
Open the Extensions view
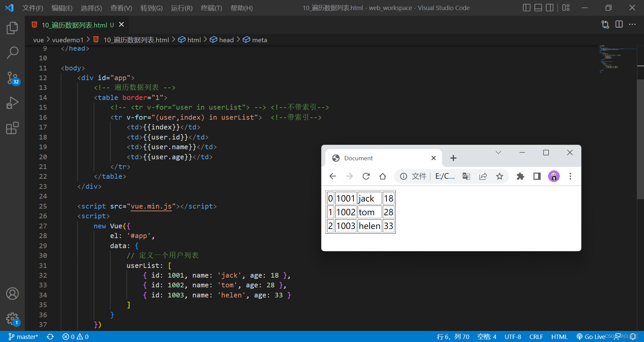(12, 128)
